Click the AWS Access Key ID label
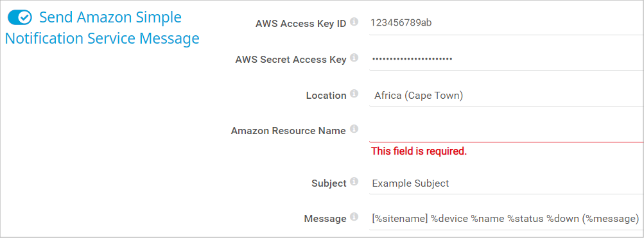Image resolution: width=644 pixels, height=238 pixels. coord(300,24)
